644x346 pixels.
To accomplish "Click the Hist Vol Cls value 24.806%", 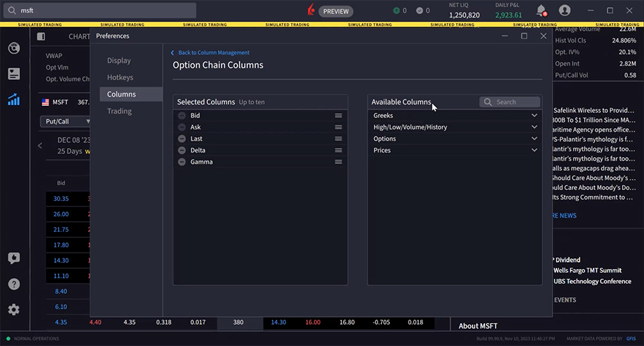I will coord(624,41).
